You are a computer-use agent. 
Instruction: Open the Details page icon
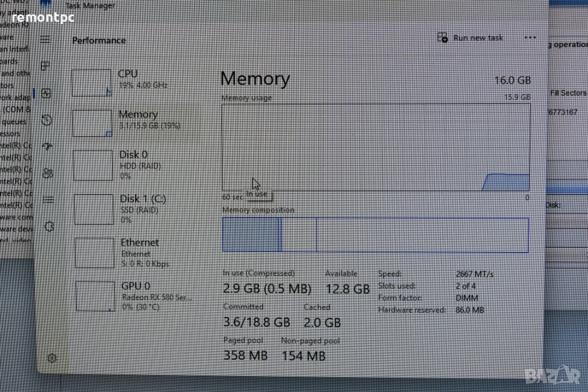point(48,200)
